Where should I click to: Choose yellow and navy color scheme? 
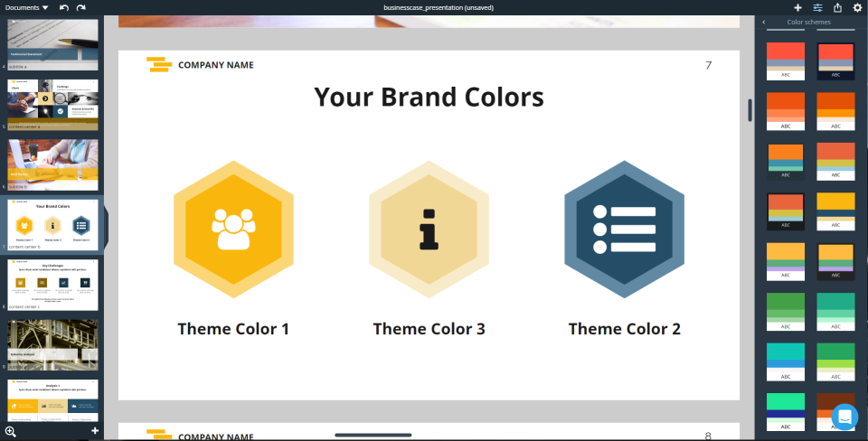click(x=835, y=211)
